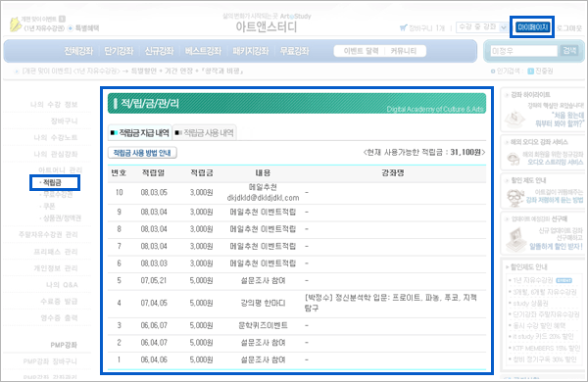Screen dimensions: 588x382
Task: Switch to the 적립금 지급 내역 tab
Action: coord(140,132)
